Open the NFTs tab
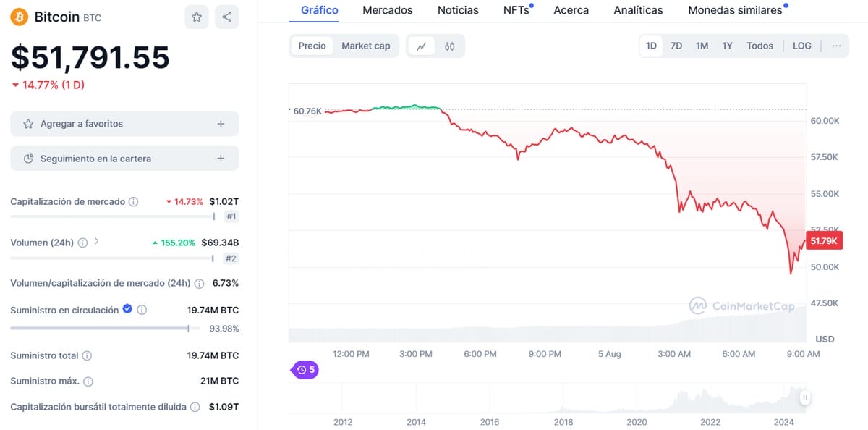Screen dimensions: 868x430 516,10
